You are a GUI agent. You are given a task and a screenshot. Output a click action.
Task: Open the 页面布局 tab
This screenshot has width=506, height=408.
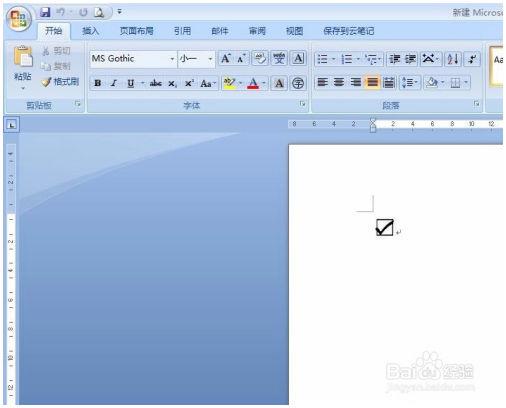coord(137,31)
